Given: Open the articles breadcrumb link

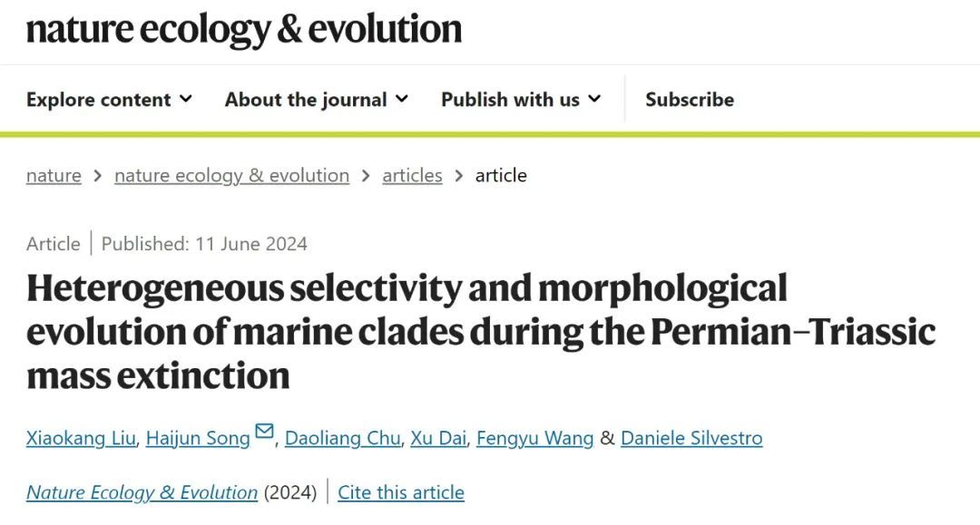Looking at the screenshot, I should [x=413, y=175].
